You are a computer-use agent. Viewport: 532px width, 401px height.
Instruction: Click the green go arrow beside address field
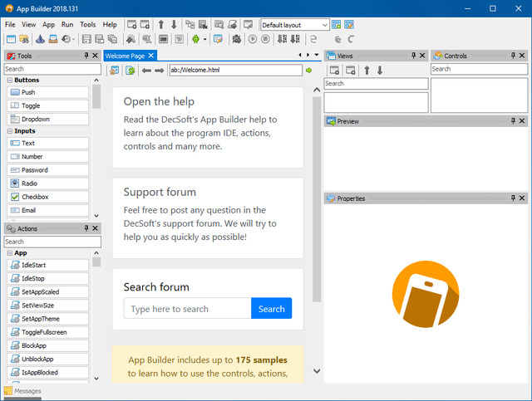[309, 71]
